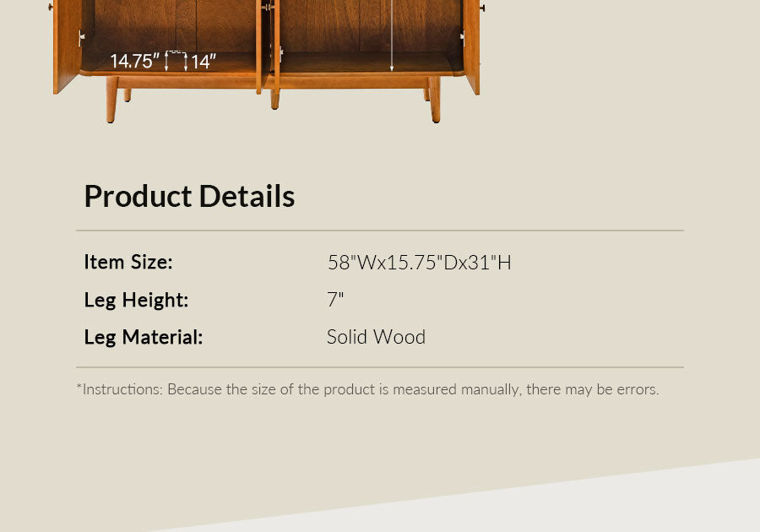Select the Leg Height label
760x532 pixels.
pos(136,300)
